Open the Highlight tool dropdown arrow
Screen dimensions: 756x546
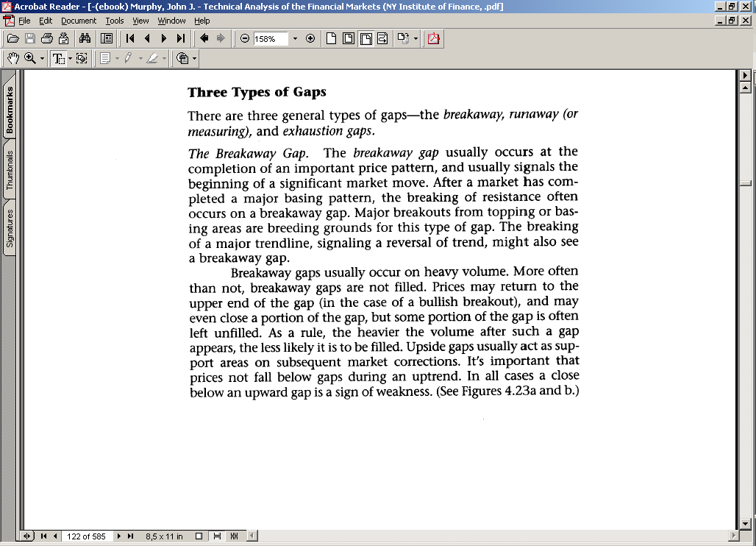[x=165, y=59]
